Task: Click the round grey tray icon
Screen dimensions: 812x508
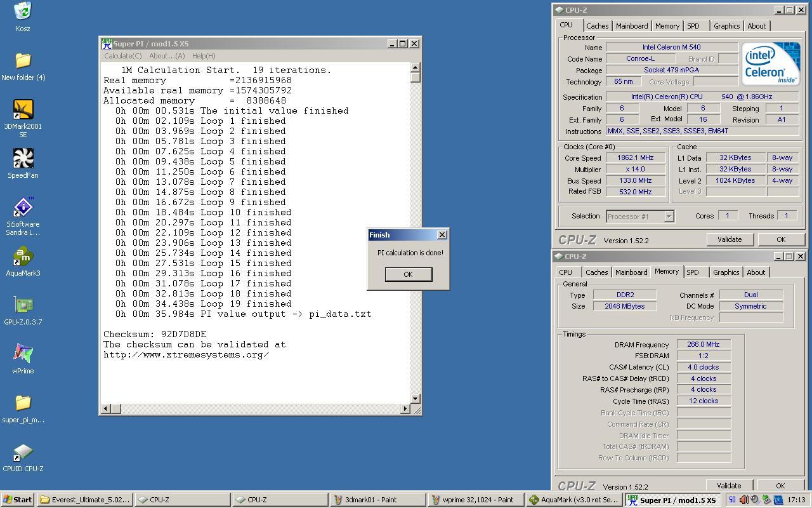Action: [x=755, y=500]
